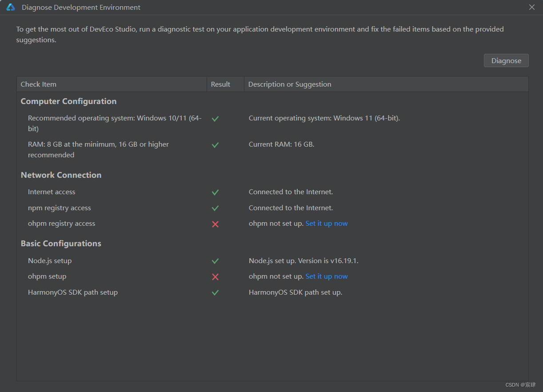Image resolution: width=543 pixels, height=392 pixels.
Task: Select the ohpm registry access row
Action: coord(272,224)
